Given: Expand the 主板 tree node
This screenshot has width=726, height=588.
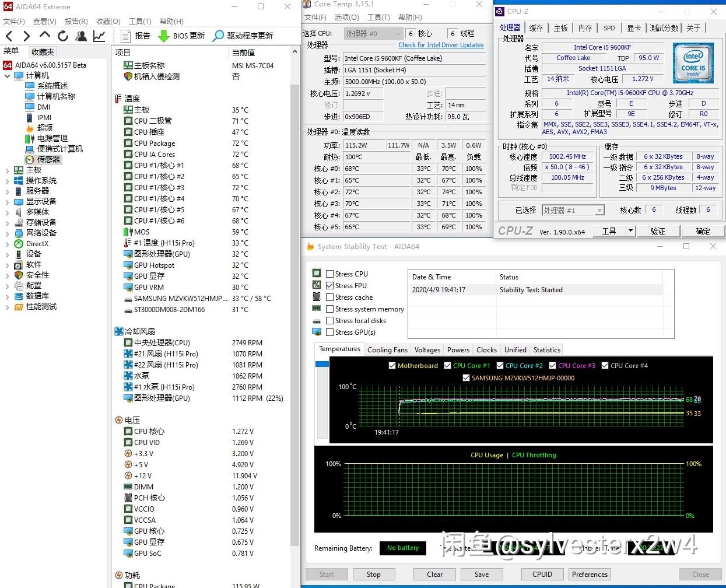Looking at the screenshot, I should point(7,170).
